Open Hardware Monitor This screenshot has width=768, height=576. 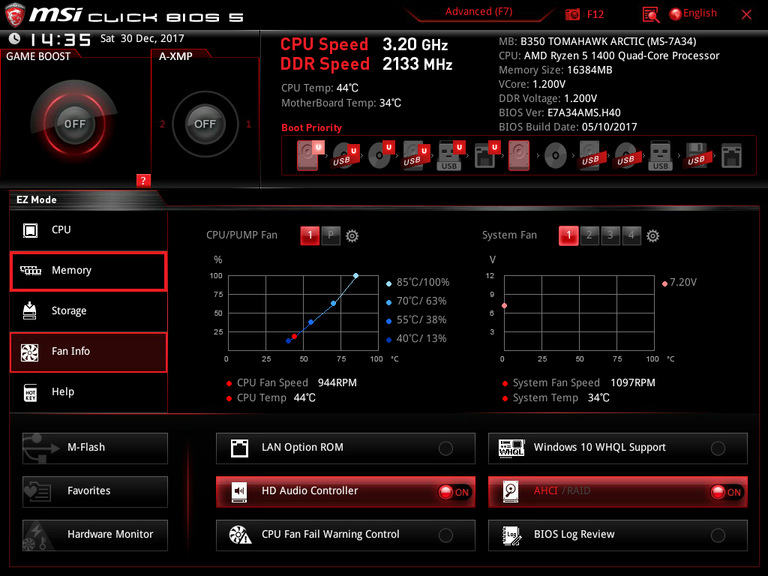pyautogui.click(x=95, y=535)
